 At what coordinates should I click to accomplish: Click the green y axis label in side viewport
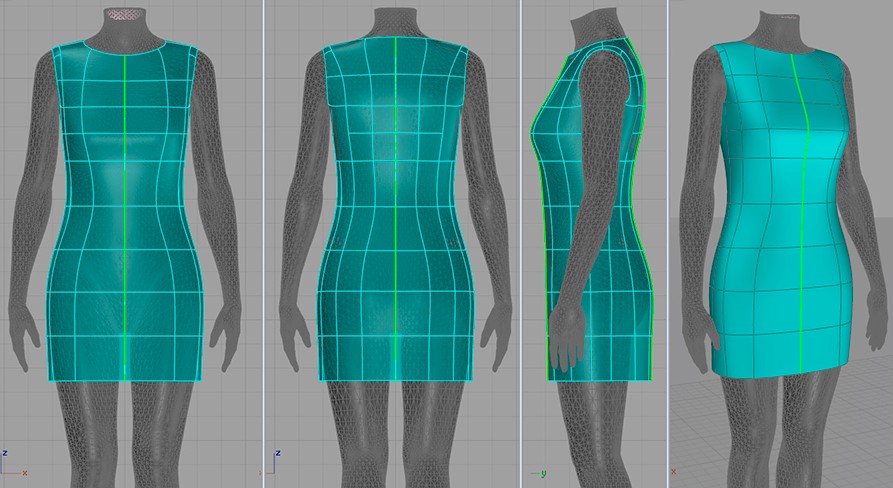pyautogui.click(x=544, y=474)
